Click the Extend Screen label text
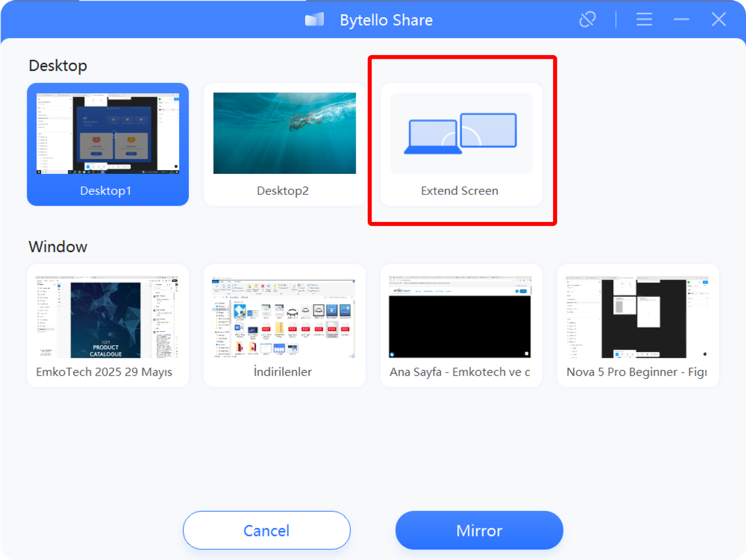This screenshot has height=560, width=746. [459, 191]
